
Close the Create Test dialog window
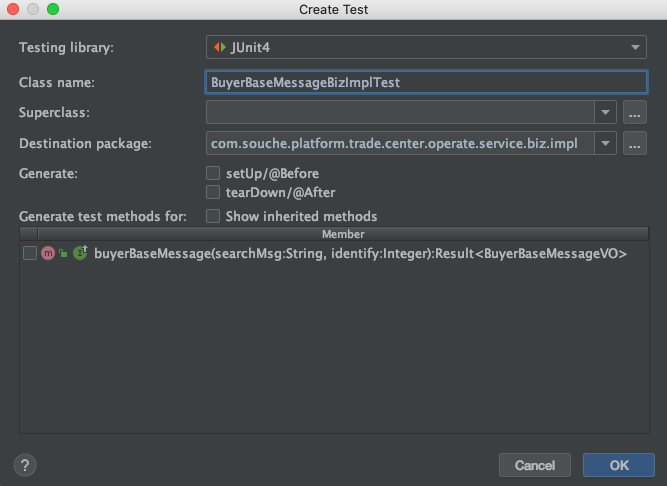point(12,9)
